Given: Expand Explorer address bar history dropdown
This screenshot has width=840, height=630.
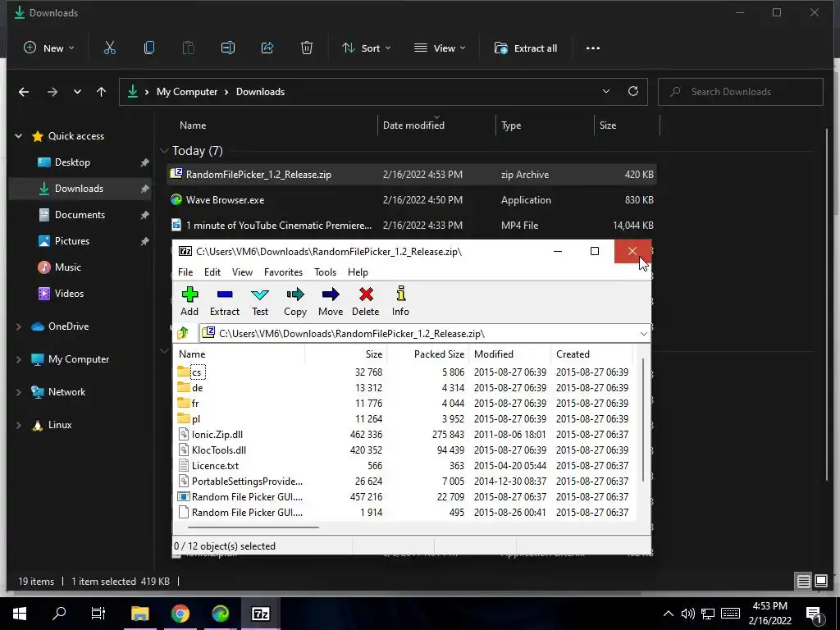Looking at the screenshot, I should pyautogui.click(x=606, y=91).
